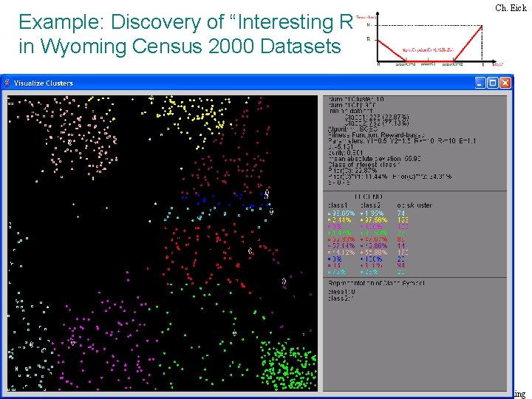532x399 pixels.
Task: Click the "Prior(C): 22.87%" line
Action: click(x=352, y=171)
